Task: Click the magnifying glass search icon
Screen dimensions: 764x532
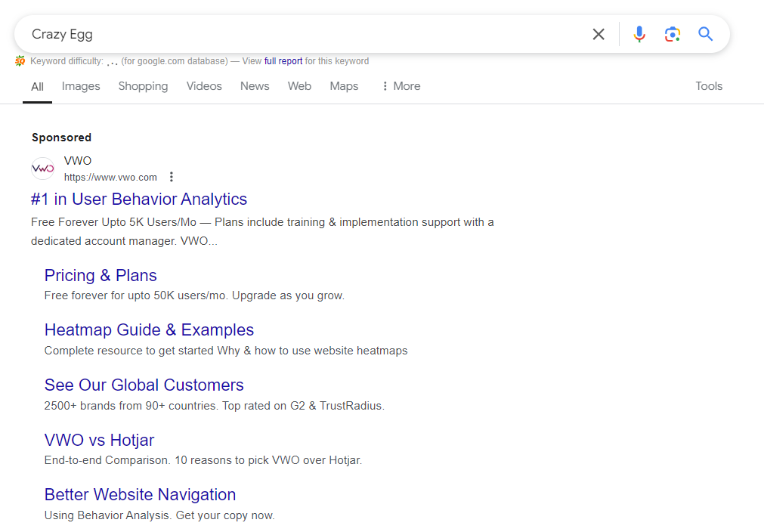Action: (705, 34)
